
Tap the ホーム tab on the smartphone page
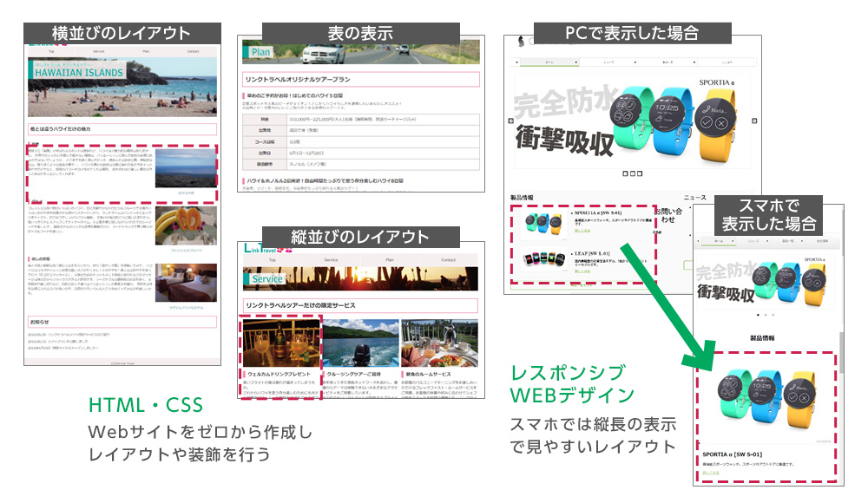(x=719, y=241)
